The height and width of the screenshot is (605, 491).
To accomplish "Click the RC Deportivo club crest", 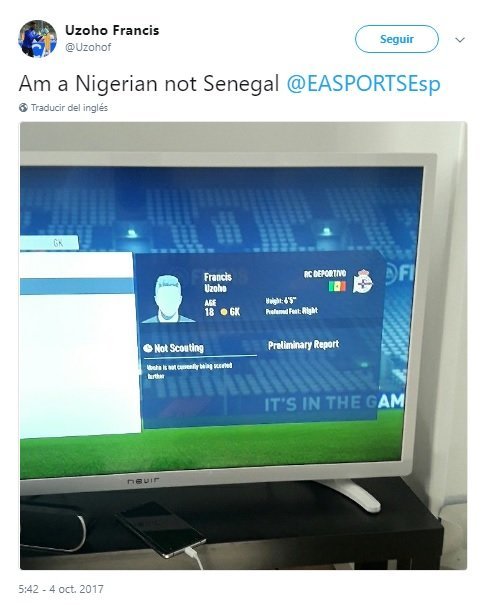I will tap(363, 281).
